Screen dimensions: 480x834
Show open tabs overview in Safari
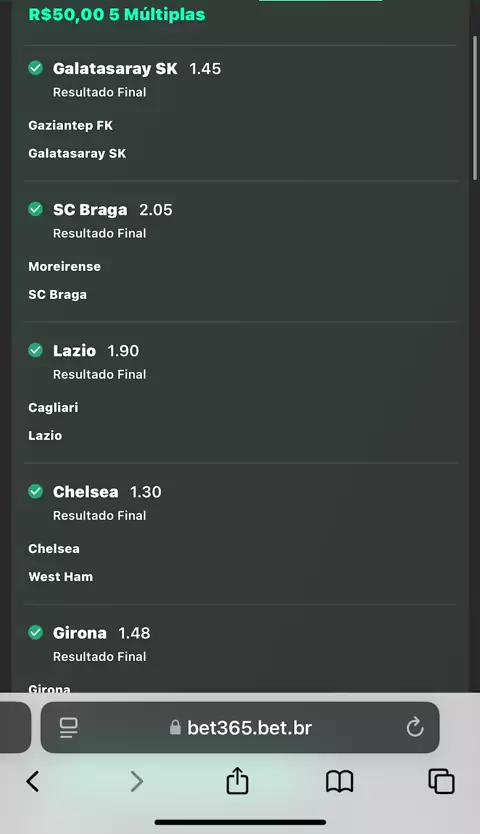click(442, 781)
